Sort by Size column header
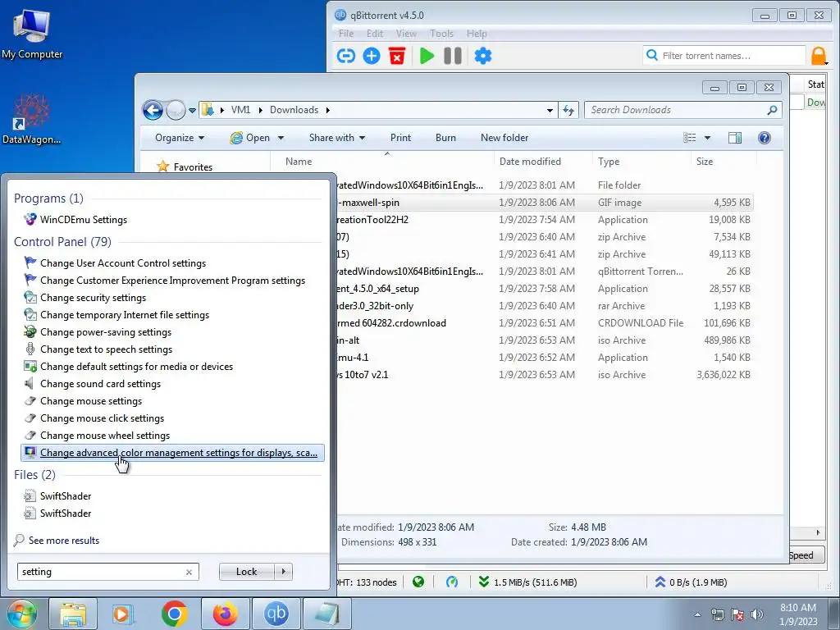 click(x=724, y=162)
